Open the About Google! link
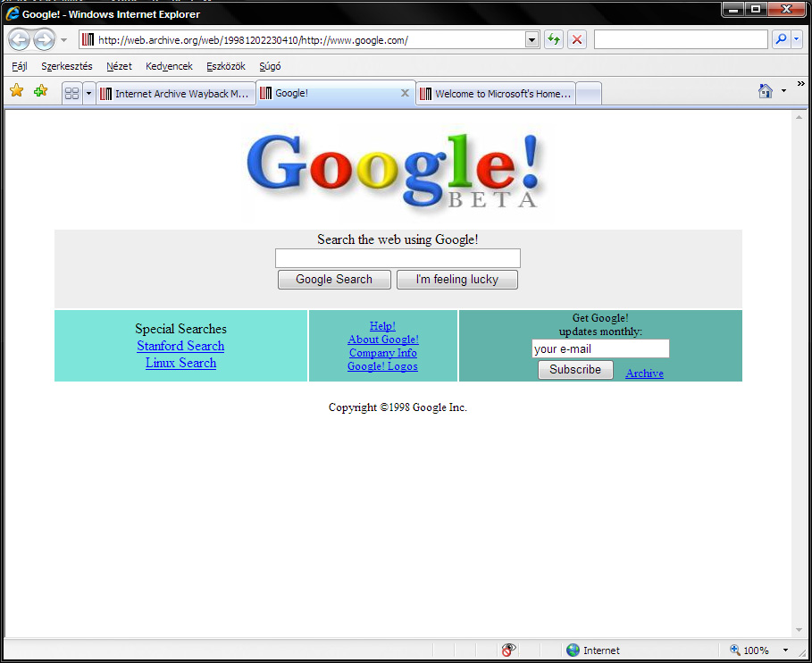This screenshot has height=663, width=812. coord(383,340)
